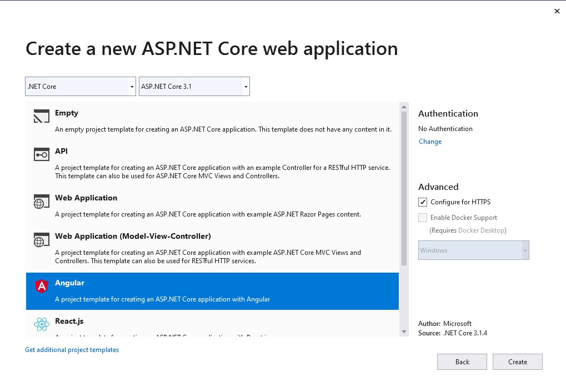Click the API template icon

tap(42, 155)
